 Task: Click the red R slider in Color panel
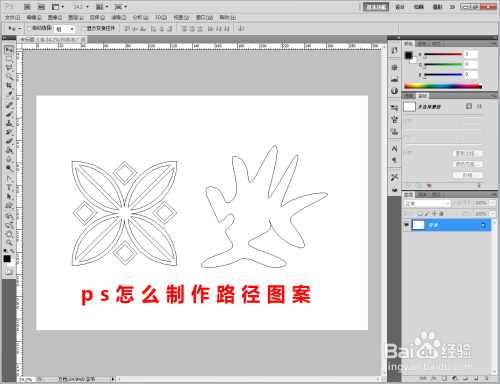443,55
